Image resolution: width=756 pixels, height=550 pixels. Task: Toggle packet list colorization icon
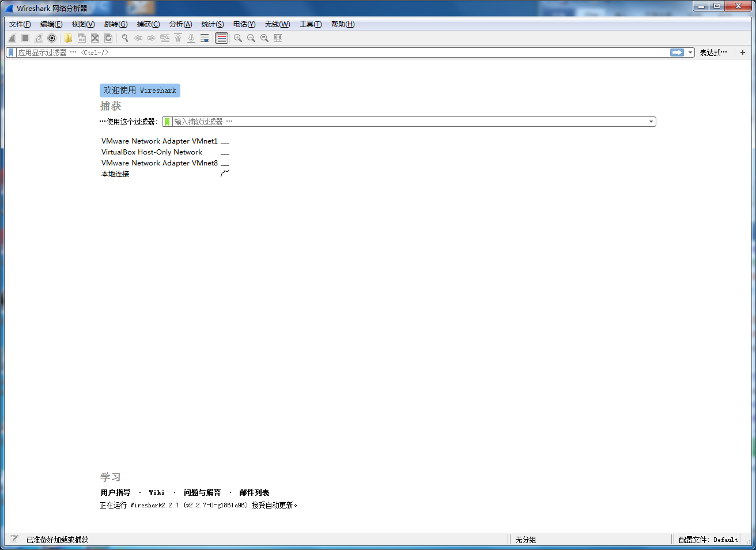point(221,38)
